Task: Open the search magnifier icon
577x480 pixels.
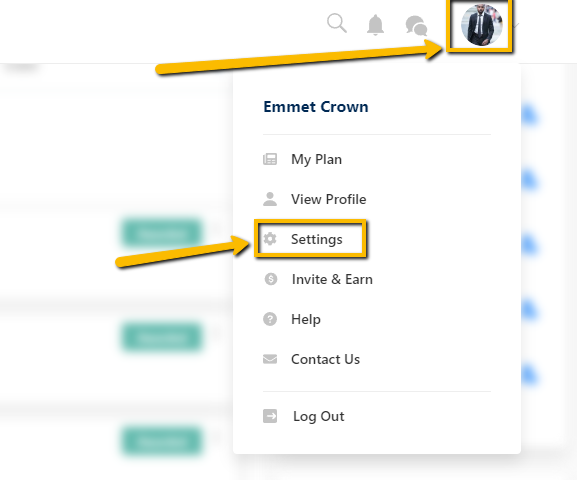Action: [337, 23]
